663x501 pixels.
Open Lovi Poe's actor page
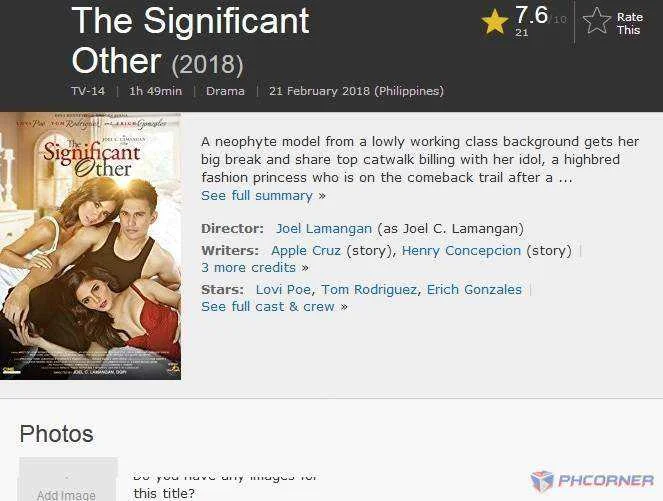tap(283, 290)
